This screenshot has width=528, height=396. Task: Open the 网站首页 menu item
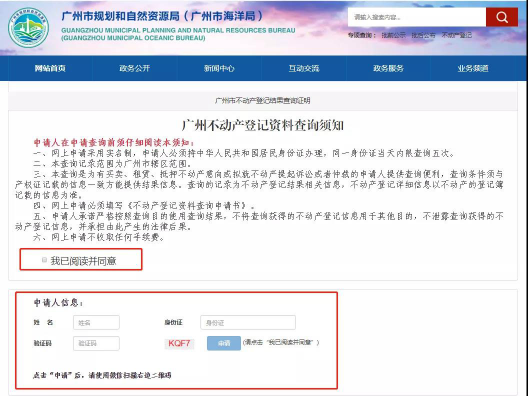pos(50,68)
